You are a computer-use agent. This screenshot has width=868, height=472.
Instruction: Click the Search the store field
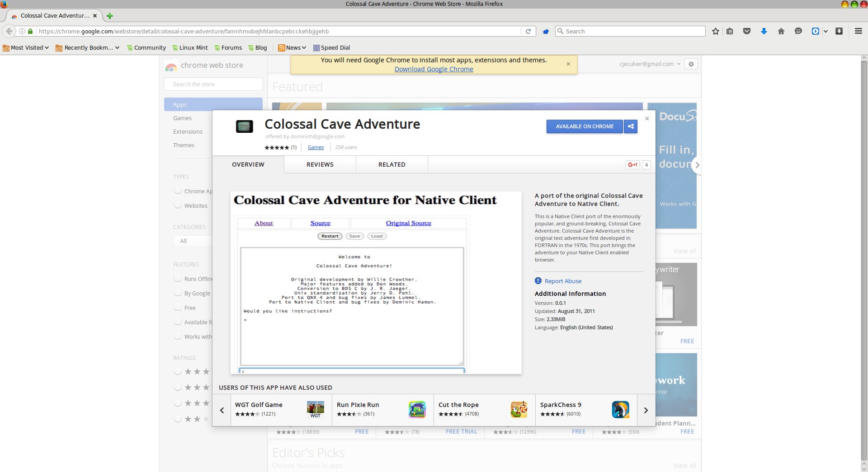pyautogui.click(x=213, y=84)
